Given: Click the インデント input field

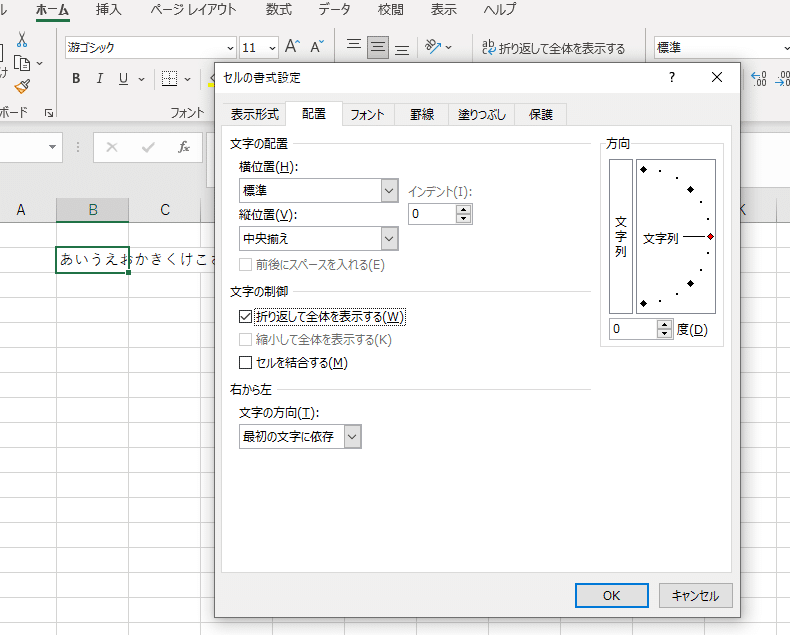Looking at the screenshot, I should pos(432,214).
